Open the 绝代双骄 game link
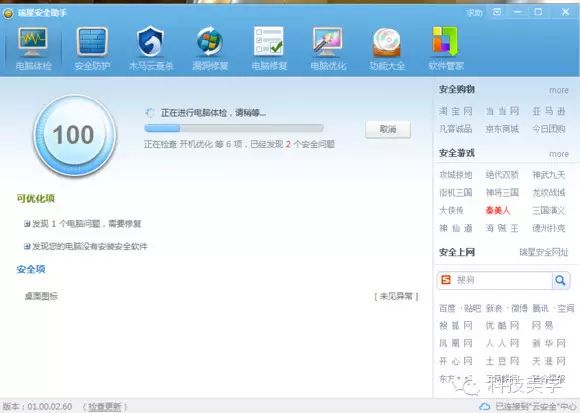This screenshot has width=580, height=413. (x=502, y=175)
